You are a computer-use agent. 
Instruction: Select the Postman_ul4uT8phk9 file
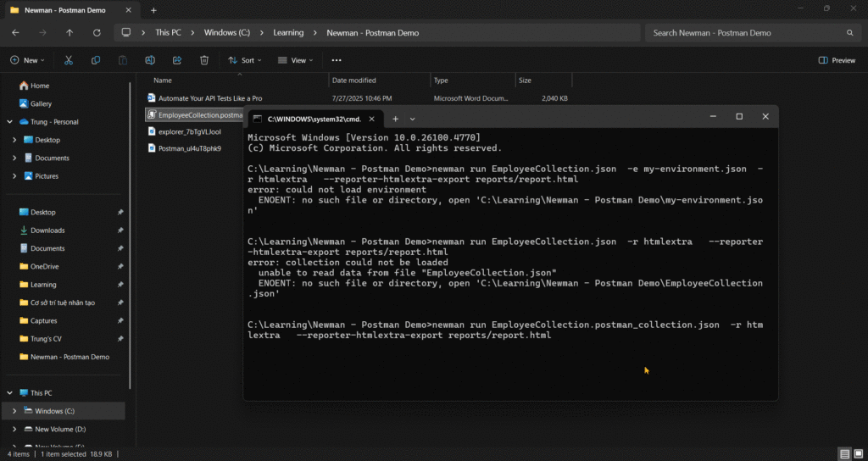point(189,148)
